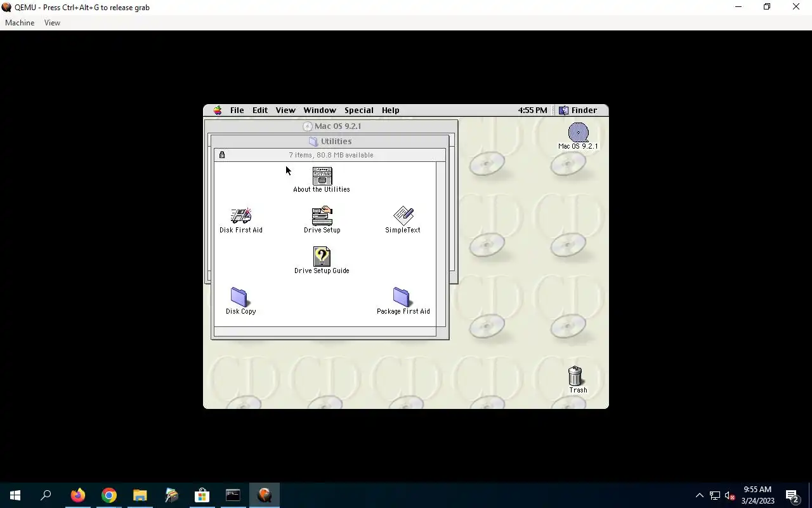The width and height of the screenshot is (812, 508).
Task: Open the File menu in Mac menu bar
Action: pyautogui.click(x=237, y=110)
